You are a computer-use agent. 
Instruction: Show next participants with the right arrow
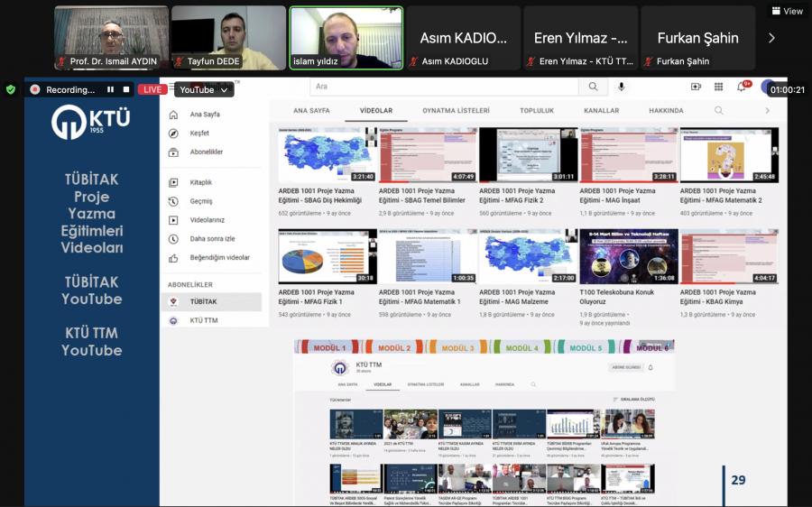pos(771,38)
